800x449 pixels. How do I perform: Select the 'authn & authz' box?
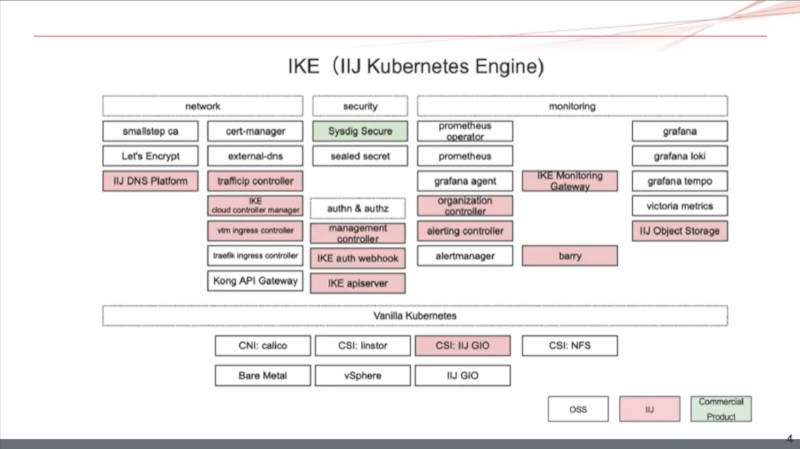pyautogui.click(x=358, y=208)
